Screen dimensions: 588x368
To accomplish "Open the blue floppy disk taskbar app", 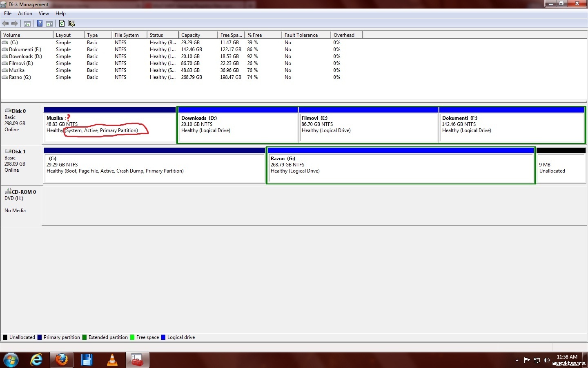I will 87,360.
